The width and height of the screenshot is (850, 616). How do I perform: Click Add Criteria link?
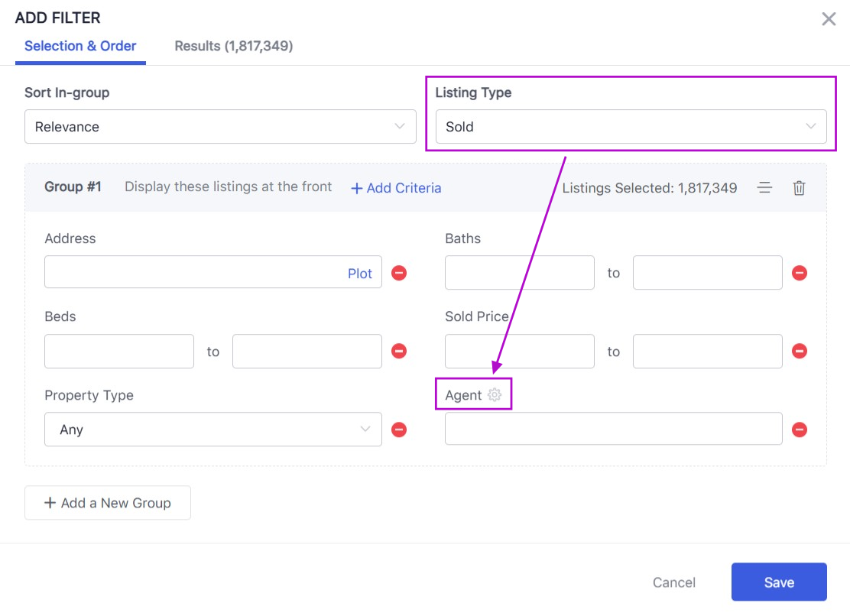(x=396, y=188)
